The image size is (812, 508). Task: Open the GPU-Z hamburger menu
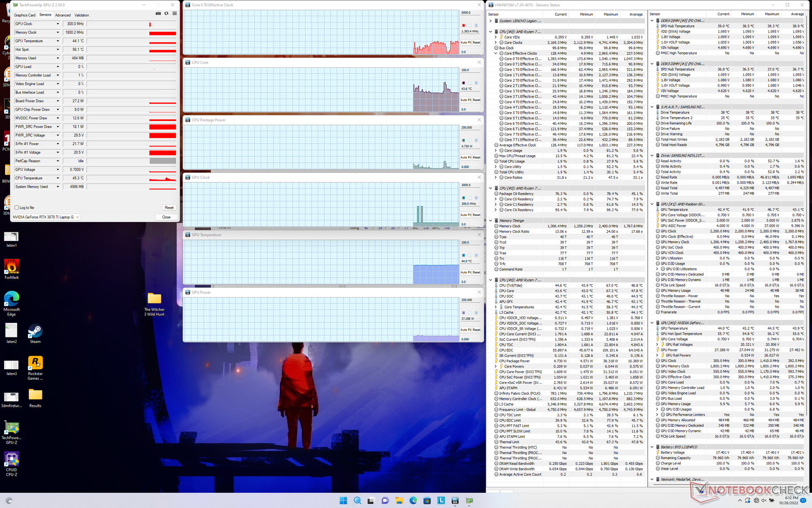tap(174, 14)
